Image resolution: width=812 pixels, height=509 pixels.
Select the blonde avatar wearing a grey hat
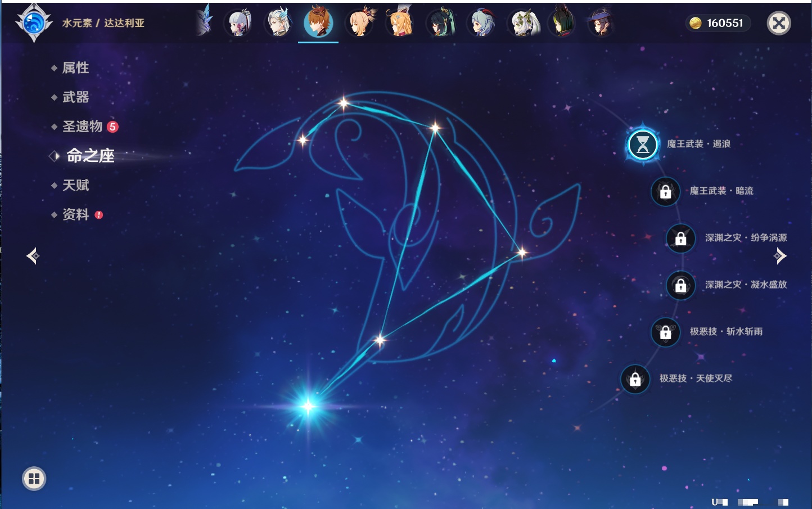click(x=400, y=23)
